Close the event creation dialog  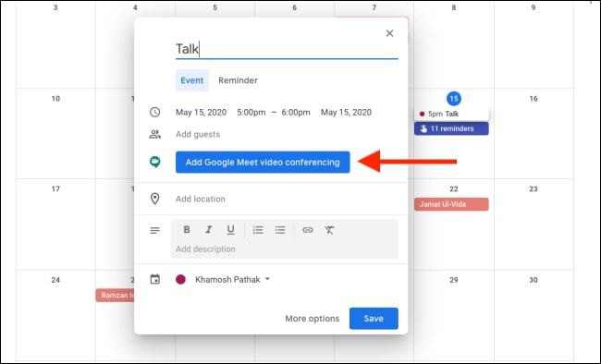click(x=389, y=33)
